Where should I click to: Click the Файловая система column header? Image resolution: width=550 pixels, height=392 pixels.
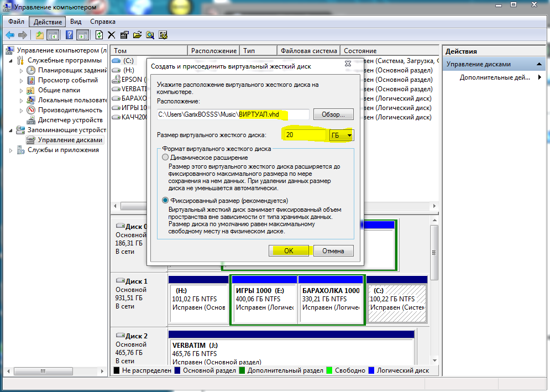(x=308, y=50)
